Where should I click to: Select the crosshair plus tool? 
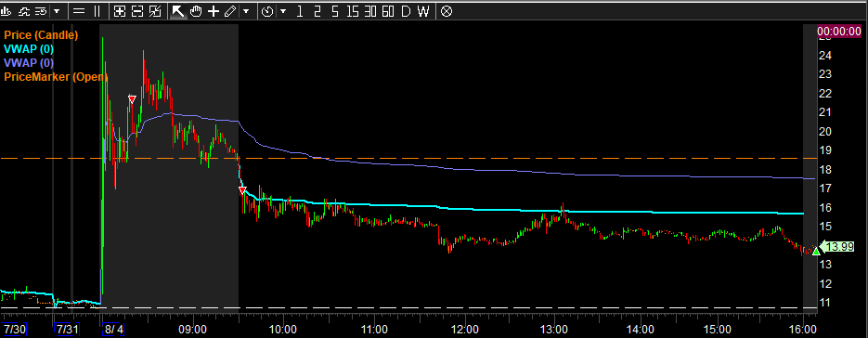[214, 11]
